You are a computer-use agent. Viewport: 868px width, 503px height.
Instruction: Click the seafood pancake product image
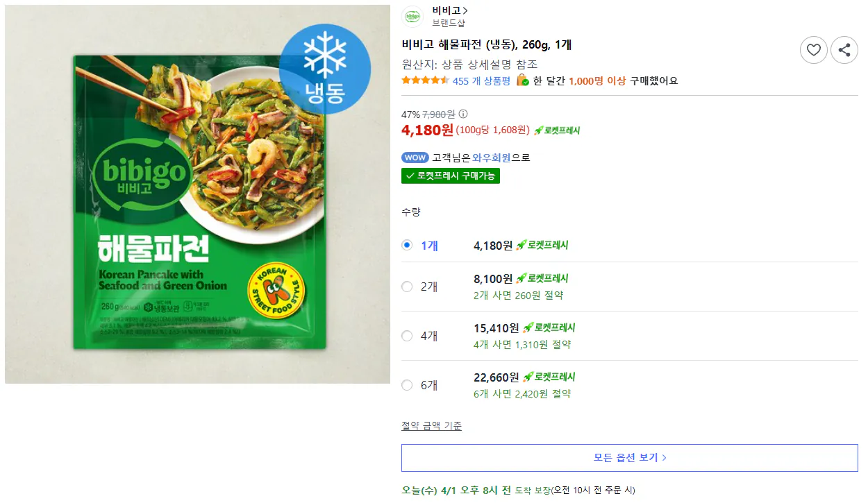point(197,194)
